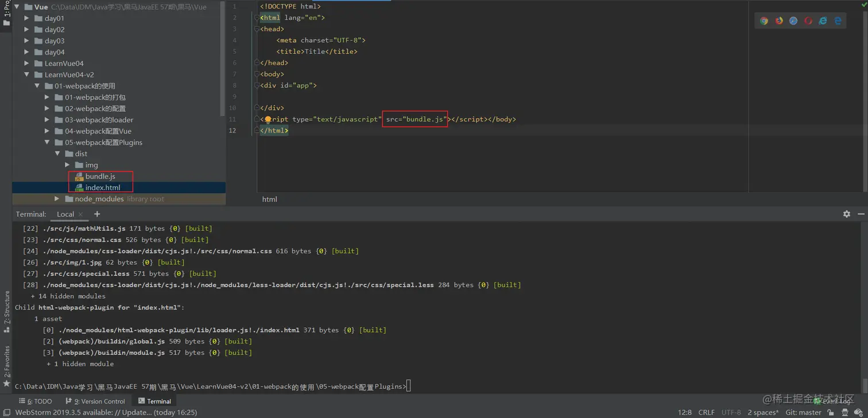Select bundle.js in project tree
This screenshot has width=868, height=418.
tap(100, 177)
